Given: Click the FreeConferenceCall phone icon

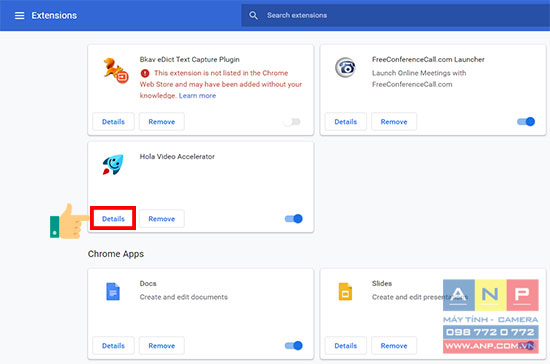Looking at the screenshot, I should (345, 67).
